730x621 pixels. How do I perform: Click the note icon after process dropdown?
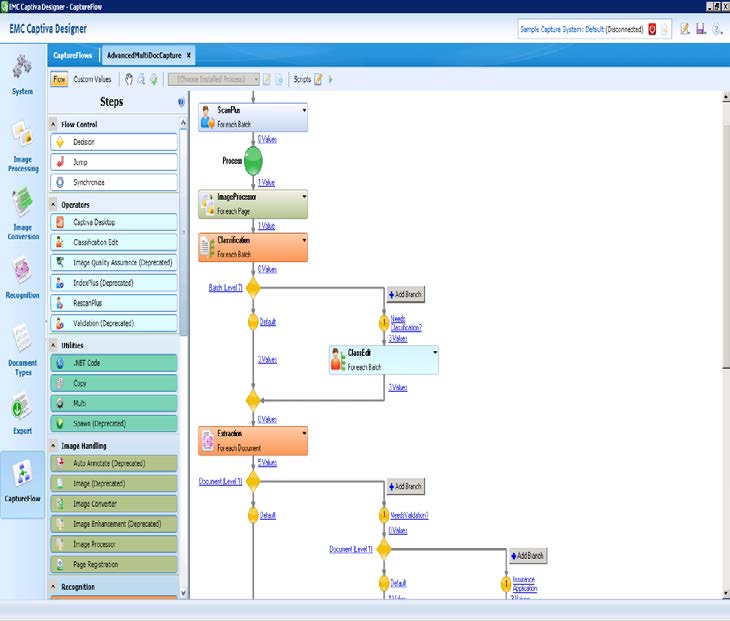click(267, 79)
